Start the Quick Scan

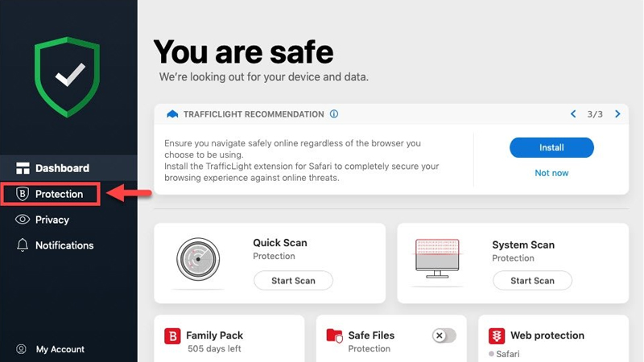coord(293,281)
